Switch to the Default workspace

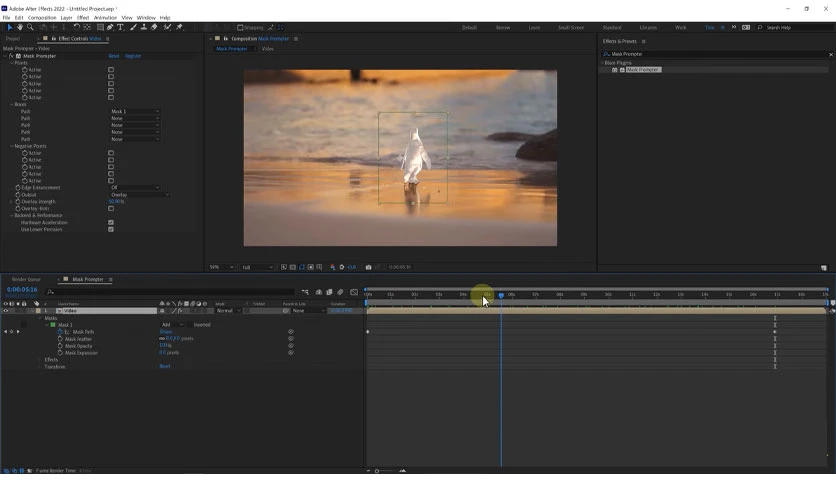(x=469, y=28)
